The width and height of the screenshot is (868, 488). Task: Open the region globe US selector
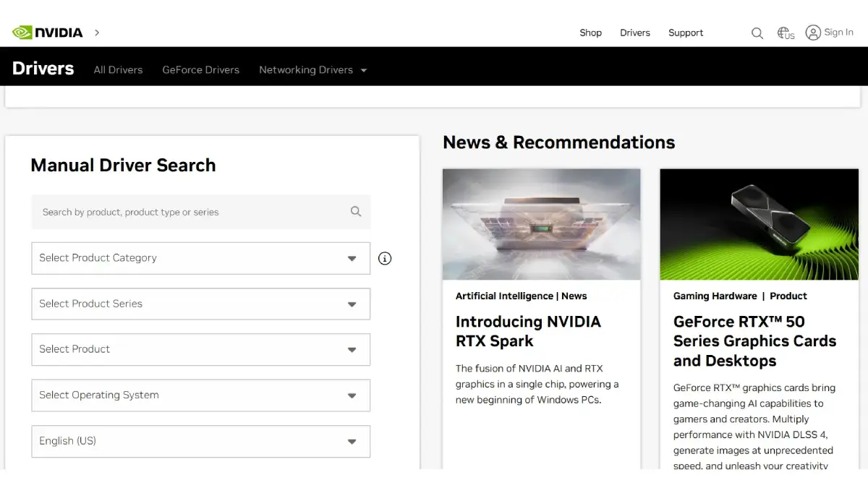[786, 33]
